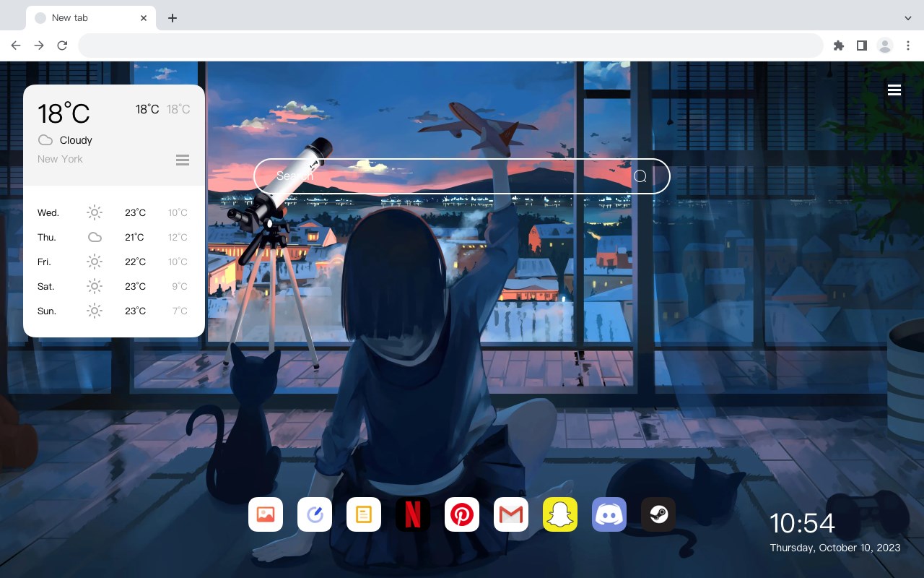Select the Sat. forecast row label

click(x=46, y=286)
